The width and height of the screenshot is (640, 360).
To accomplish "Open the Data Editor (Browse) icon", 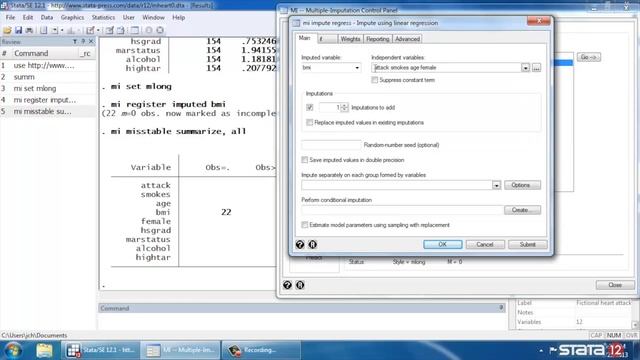I will (120, 30).
